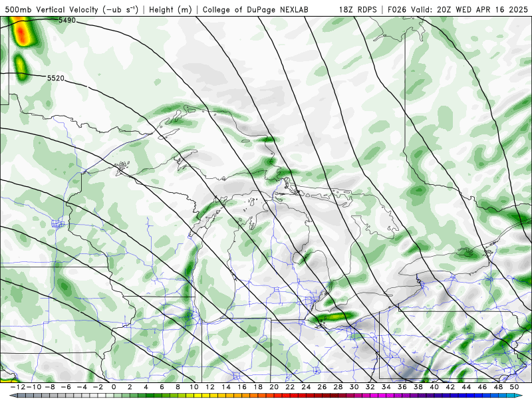Click the 'College of DuPage NEXLAB' label

tap(255, 10)
